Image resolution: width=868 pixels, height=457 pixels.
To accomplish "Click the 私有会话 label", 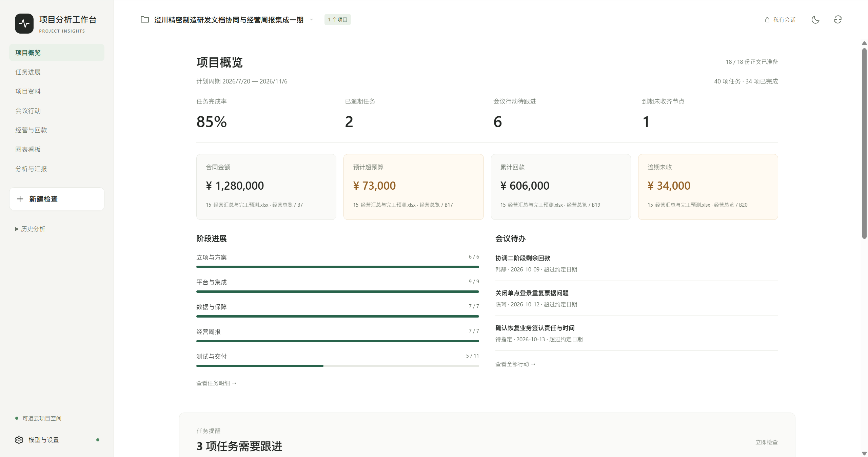I will coord(784,20).
